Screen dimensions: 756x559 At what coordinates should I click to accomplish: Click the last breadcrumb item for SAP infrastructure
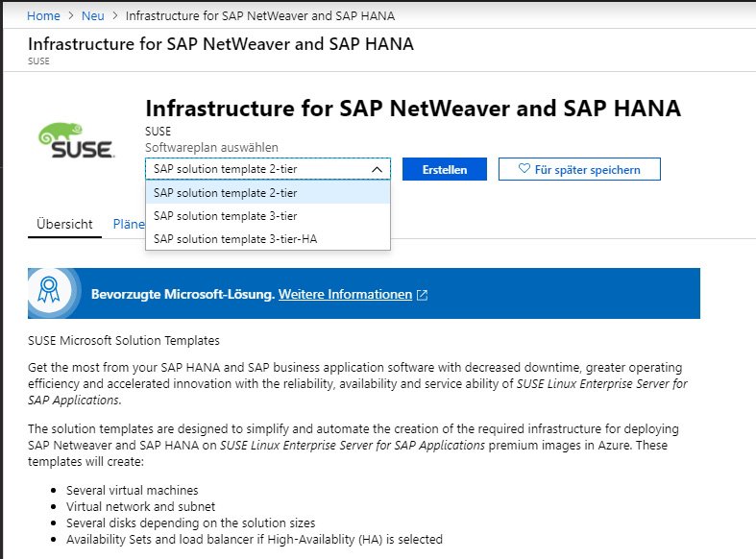coord(260,16)
